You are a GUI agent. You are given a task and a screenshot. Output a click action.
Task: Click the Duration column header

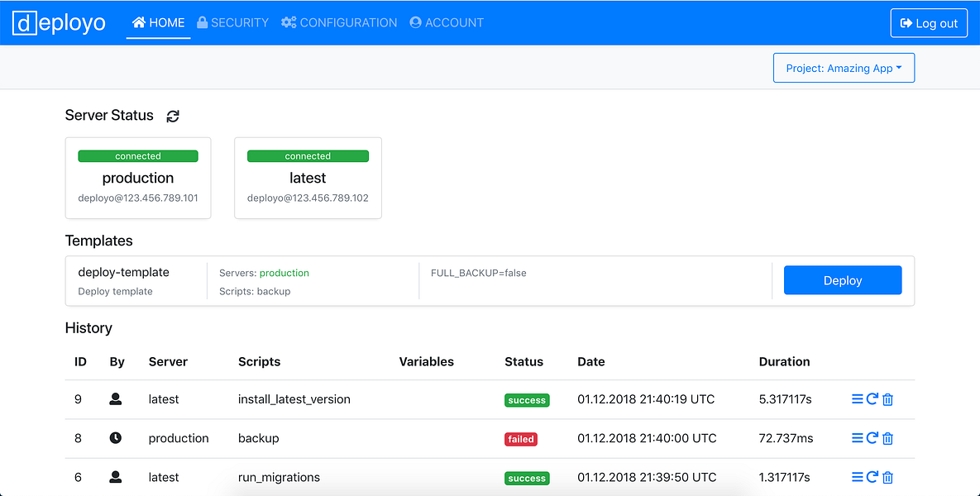click(784, 362)
